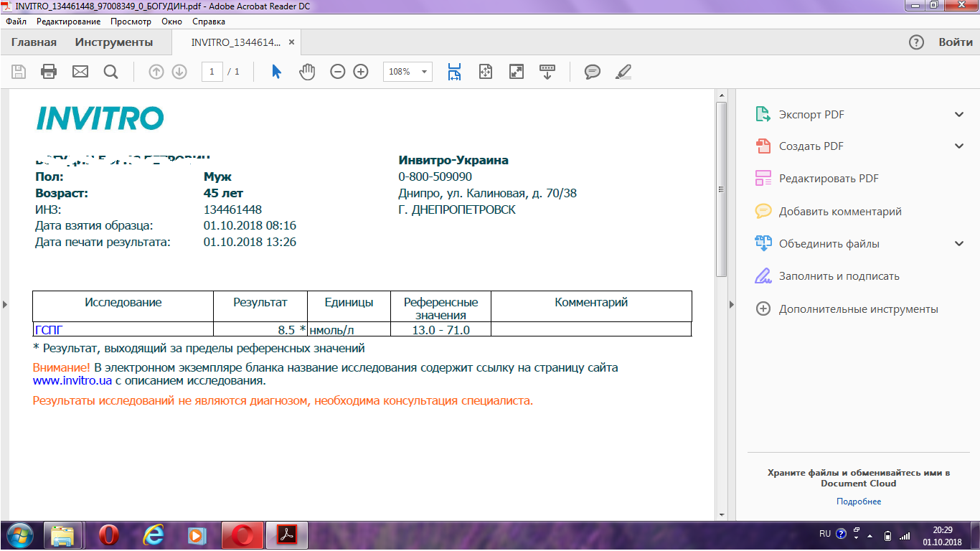Expand the Объединить файлы section

[x=959, y=244]
